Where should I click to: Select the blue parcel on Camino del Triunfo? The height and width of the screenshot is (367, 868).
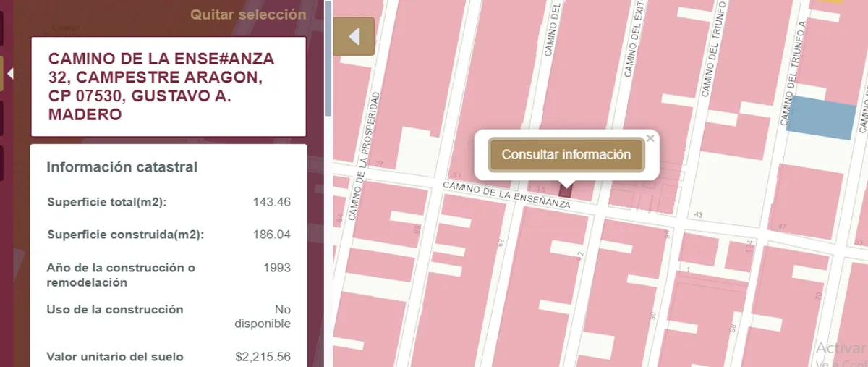(820, 119)
